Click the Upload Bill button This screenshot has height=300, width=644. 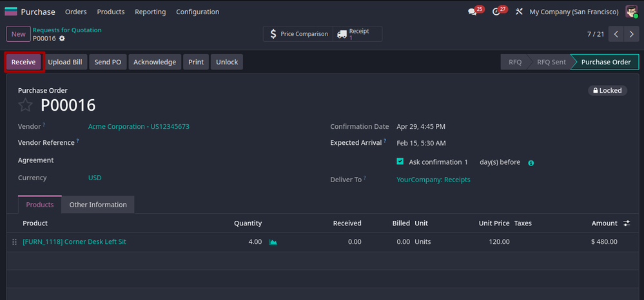(65, 62)
